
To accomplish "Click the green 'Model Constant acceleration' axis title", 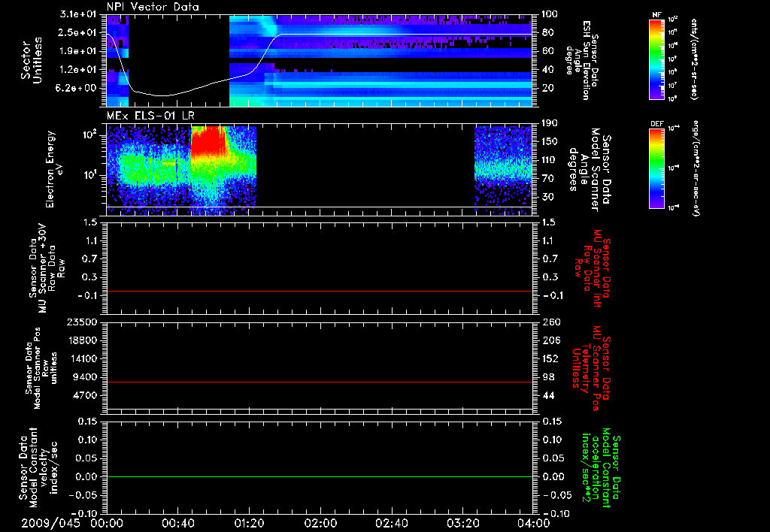I will point(600,468).
